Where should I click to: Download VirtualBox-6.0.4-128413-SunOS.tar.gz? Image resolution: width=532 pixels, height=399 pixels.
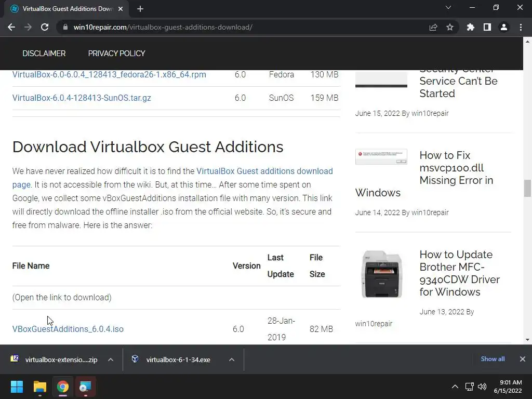[x=82, y=98]
